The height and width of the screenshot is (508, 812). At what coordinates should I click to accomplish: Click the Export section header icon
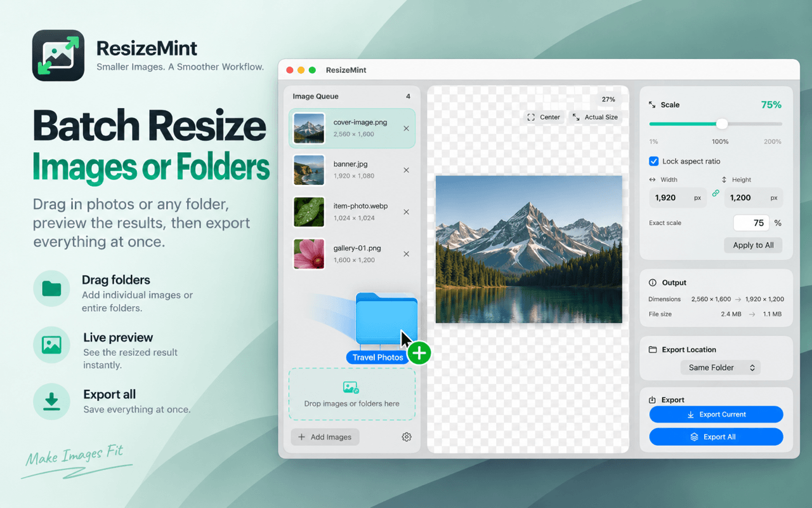653,400
